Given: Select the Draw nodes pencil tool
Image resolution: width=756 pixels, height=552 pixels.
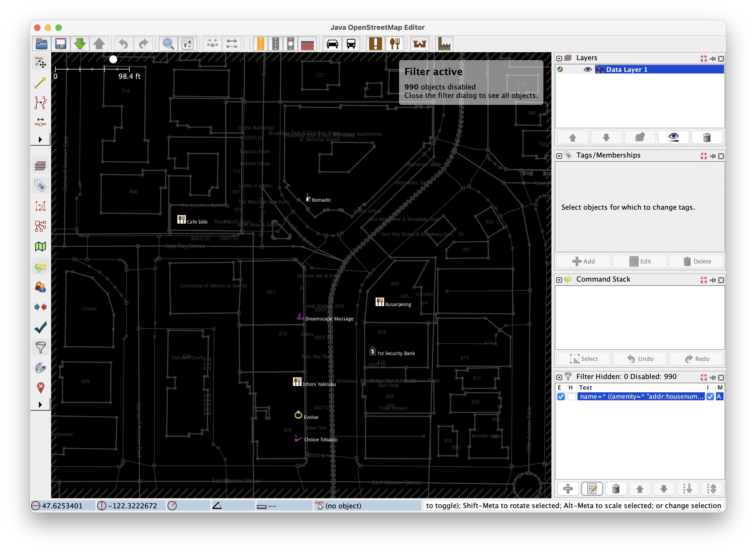Looking at the screenshot, I should coord(40,82).
